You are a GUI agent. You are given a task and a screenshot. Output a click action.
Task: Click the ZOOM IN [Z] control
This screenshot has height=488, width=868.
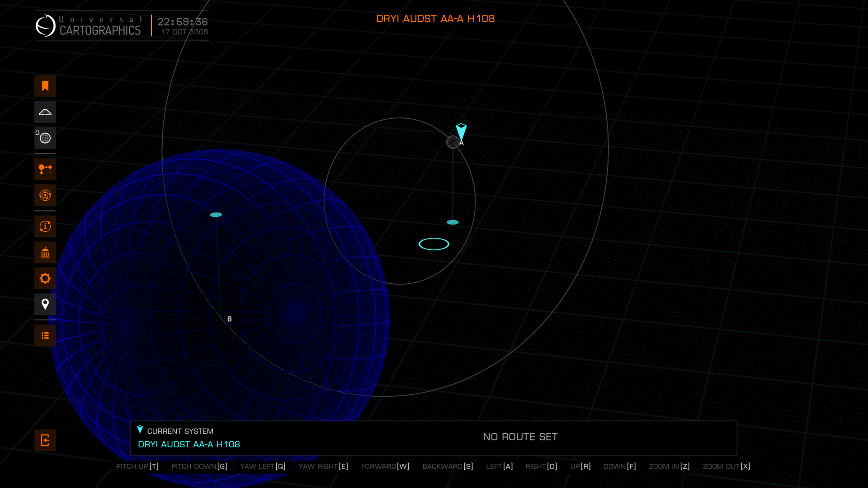pyautogui.click(x=669, y=466)
